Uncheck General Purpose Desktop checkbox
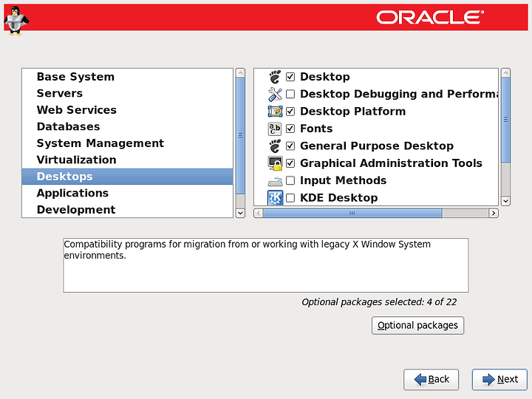Viewport: 532px width, 399px height. [x=290, y=146]
